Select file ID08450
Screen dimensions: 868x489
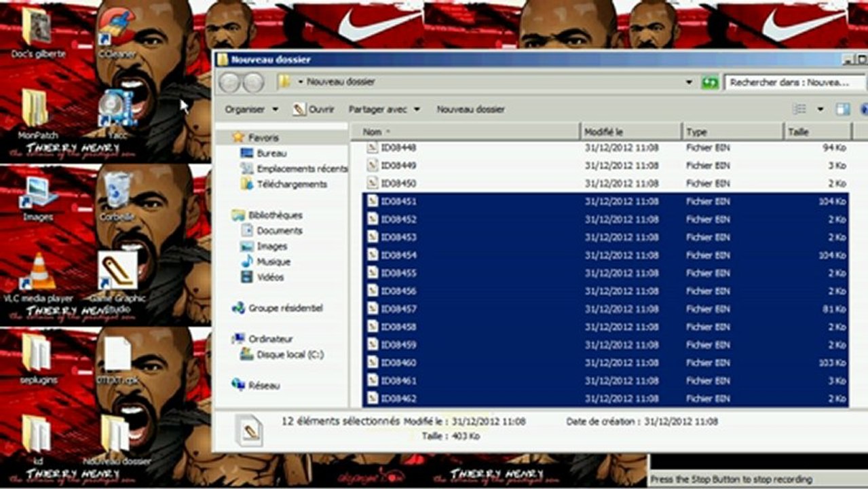605,183
